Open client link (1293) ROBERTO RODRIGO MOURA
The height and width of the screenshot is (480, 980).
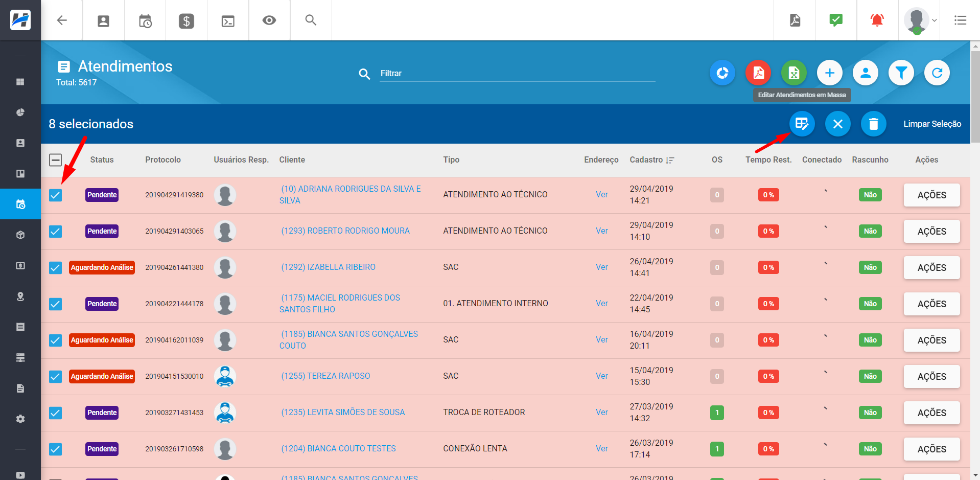(345, 231)
